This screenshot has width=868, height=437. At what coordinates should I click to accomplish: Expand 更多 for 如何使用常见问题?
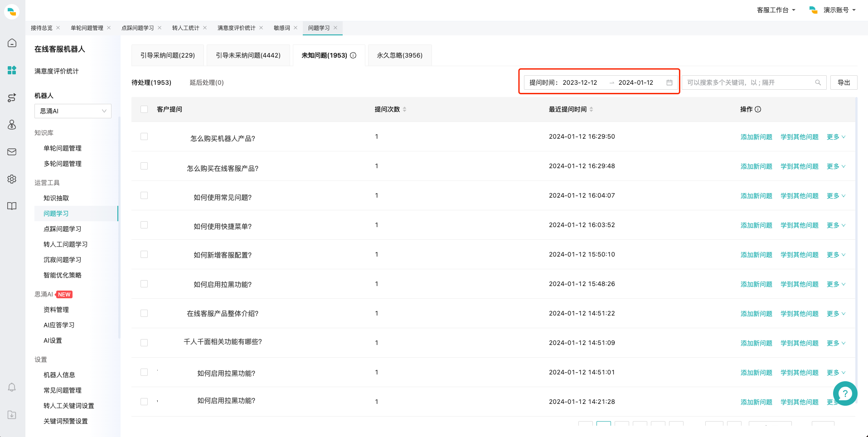coord(836,196)
